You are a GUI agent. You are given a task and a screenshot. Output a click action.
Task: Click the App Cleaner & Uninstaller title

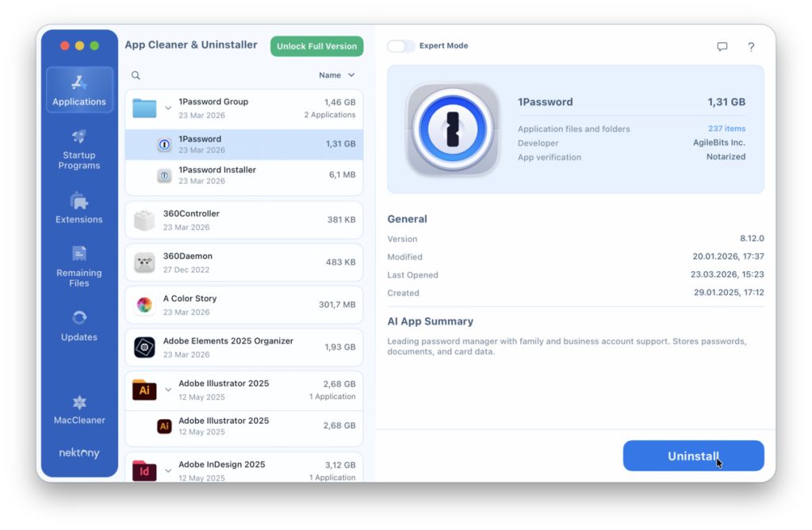191,45
